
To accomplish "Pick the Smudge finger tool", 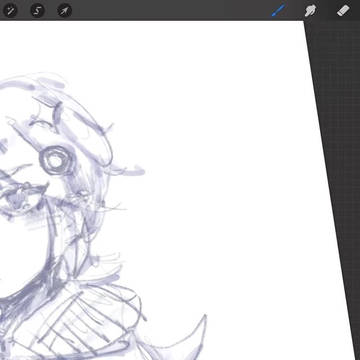I will (x=311, y=11).
